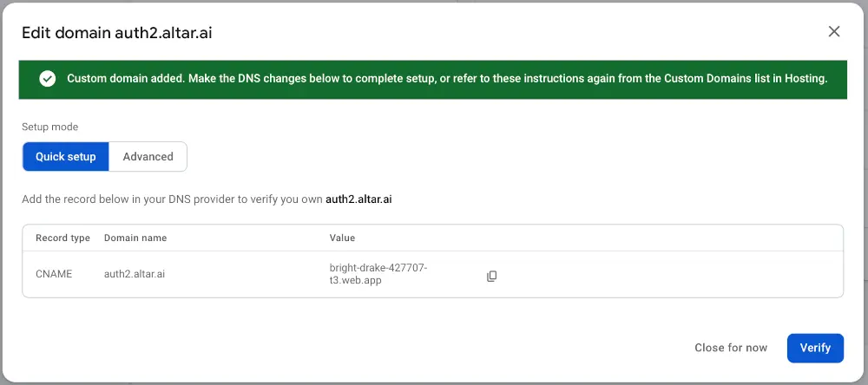Select auth2.altar.ai in the table row
The height and width of the screenshot is (385, 868).
pos(135,274)
